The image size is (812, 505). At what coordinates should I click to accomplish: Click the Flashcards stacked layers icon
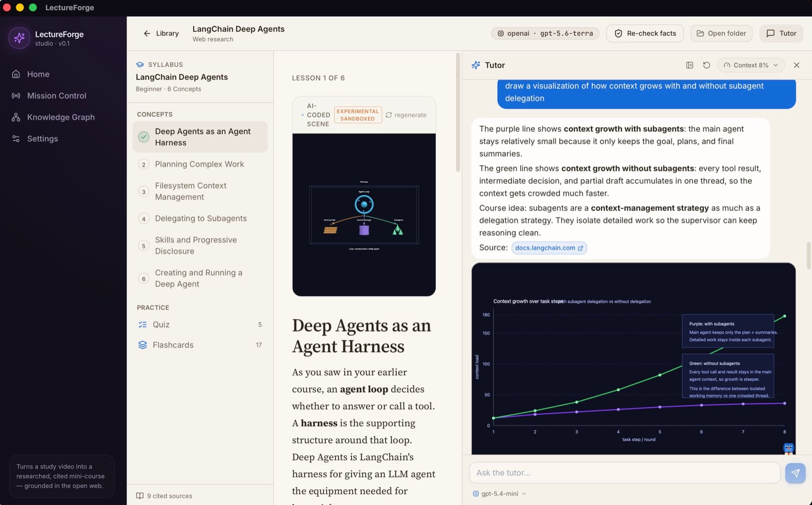(143, 345)
